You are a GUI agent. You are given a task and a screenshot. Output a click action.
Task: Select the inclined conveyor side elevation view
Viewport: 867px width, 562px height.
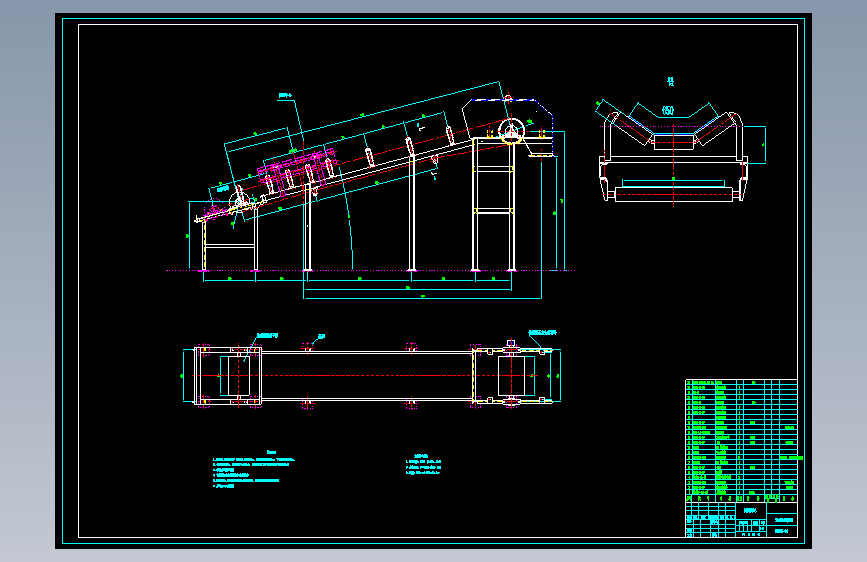point(370,191)
